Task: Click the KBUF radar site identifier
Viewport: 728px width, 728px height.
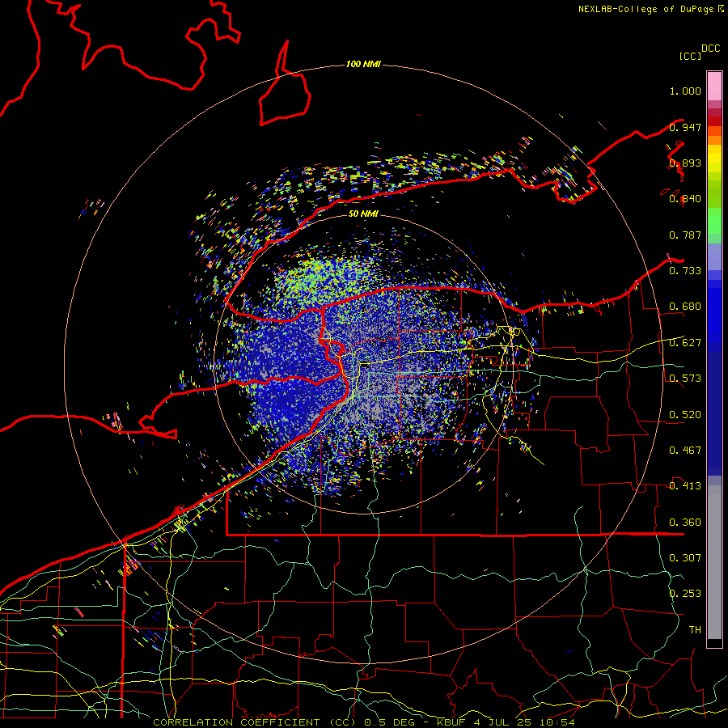Action: click(x=451, y=722)
